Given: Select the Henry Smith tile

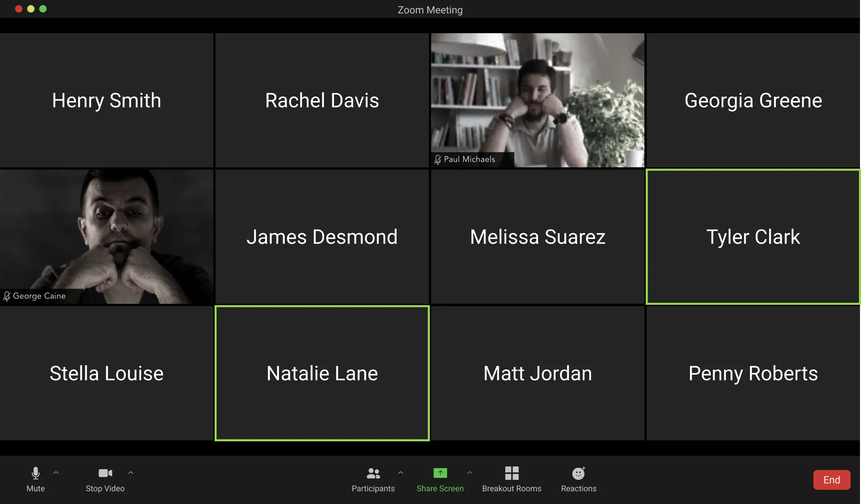Looking at the screenshot, I should tap(107, 100).
